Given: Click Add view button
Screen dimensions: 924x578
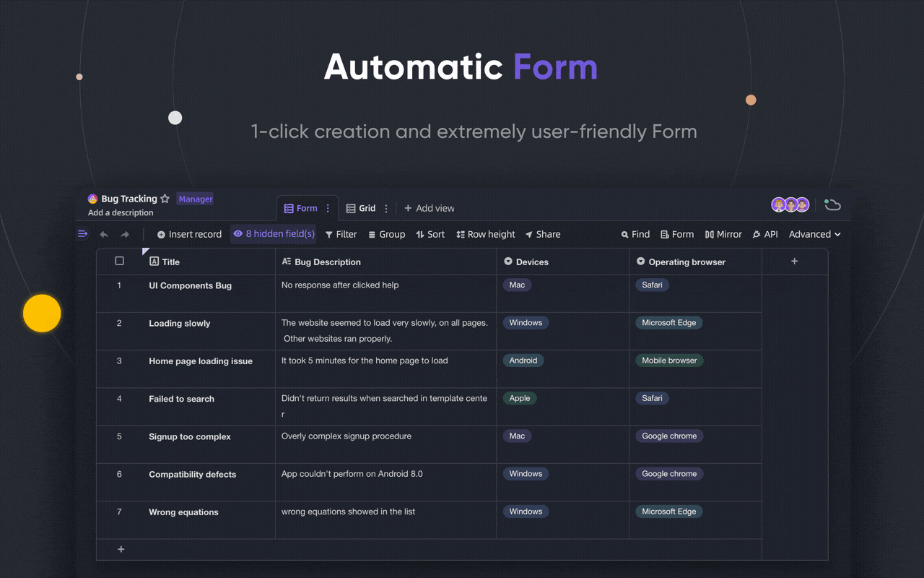Looking at the screenshot, I should (x=429, y=208).
